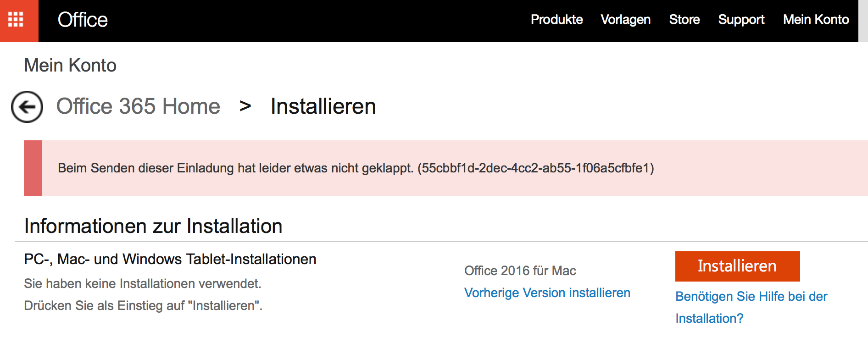
Task: Click the Office 2016 für Mac label
Action: click(520, 271)
